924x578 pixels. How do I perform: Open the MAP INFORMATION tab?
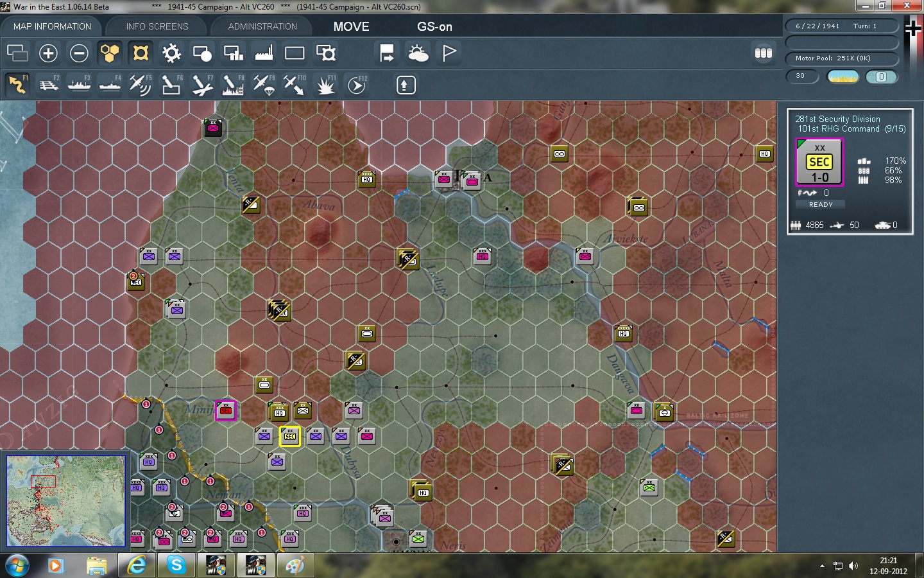pyautogui.click(x=52, y=26)
